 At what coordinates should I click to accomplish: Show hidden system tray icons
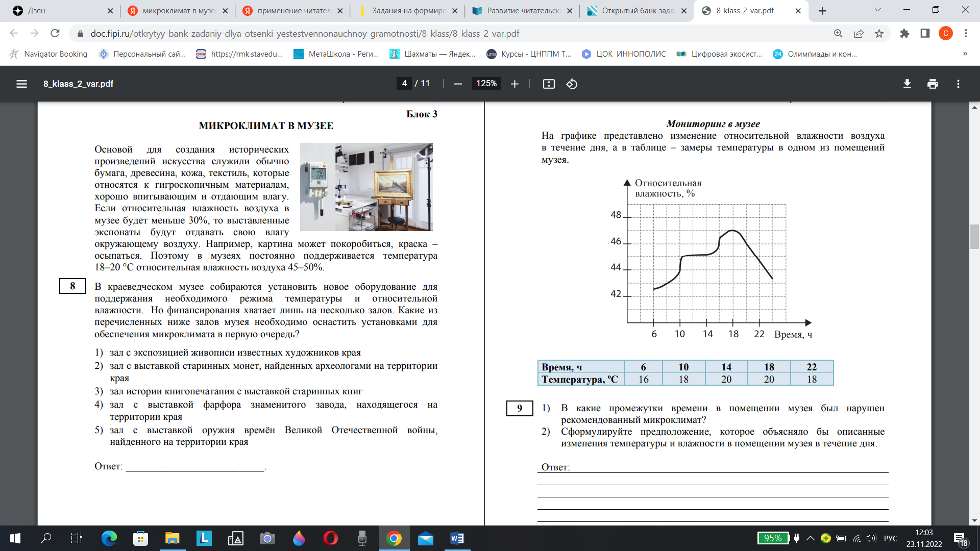[x=810, y=538]
